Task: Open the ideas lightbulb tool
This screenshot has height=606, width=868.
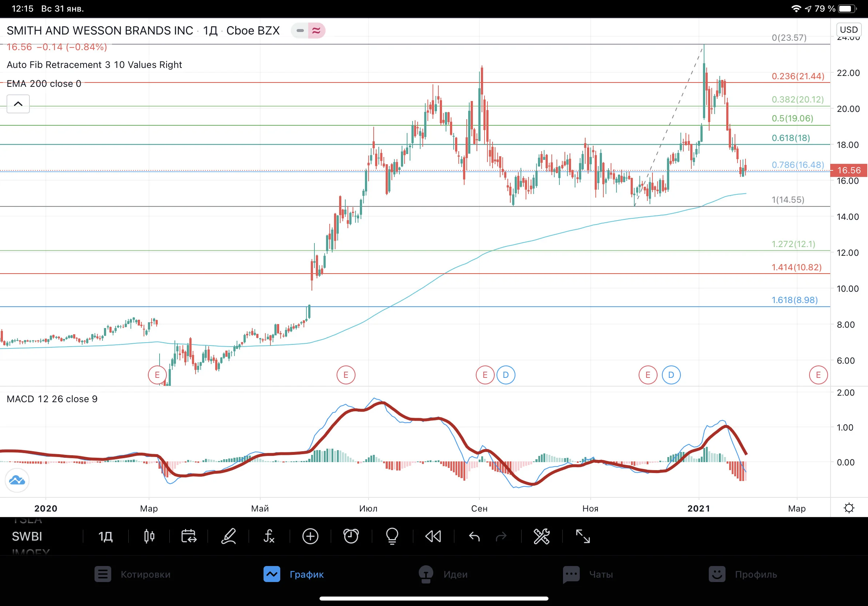Action: tap(392, 536)
